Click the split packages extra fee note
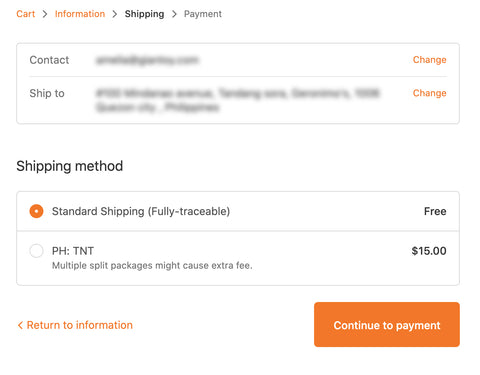Viewport: 480px width, 375px height. coord(152,266)
